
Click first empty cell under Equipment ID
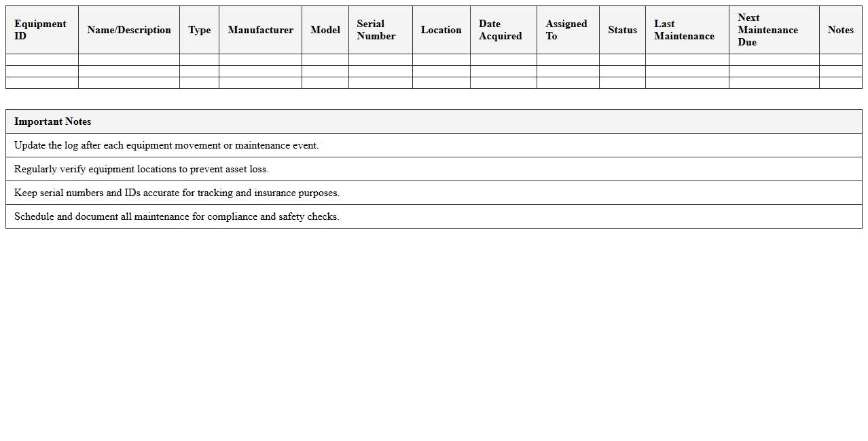[x=41, y=60]
